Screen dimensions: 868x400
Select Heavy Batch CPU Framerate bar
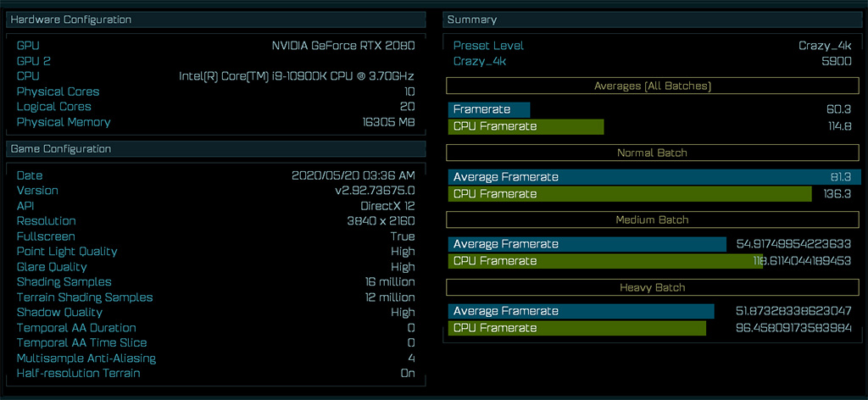click(576, 328)
